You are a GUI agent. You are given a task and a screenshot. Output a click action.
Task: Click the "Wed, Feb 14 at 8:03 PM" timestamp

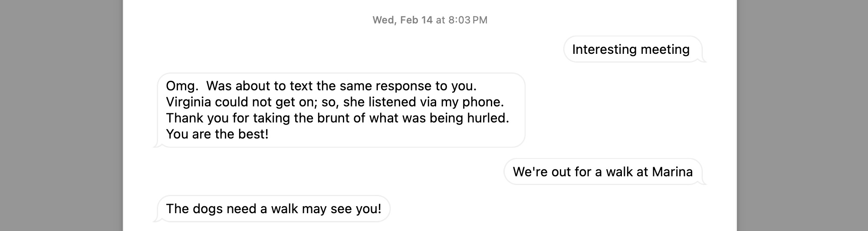point(430,20)
